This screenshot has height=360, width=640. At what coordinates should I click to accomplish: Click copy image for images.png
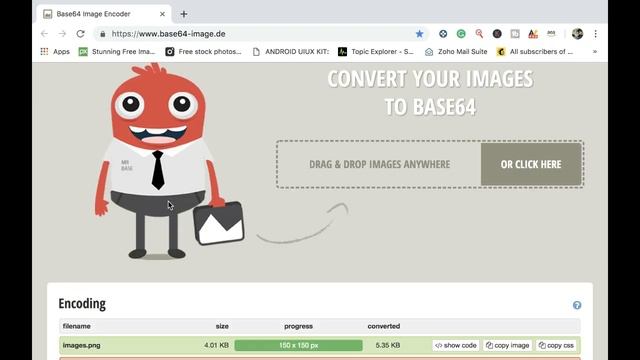point(507,345)
